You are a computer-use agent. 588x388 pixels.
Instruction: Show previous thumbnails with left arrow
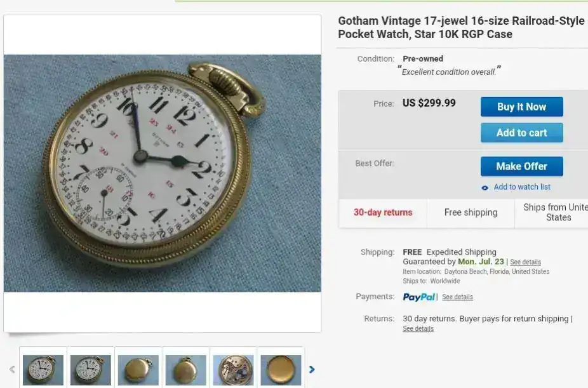coord(12,370)
